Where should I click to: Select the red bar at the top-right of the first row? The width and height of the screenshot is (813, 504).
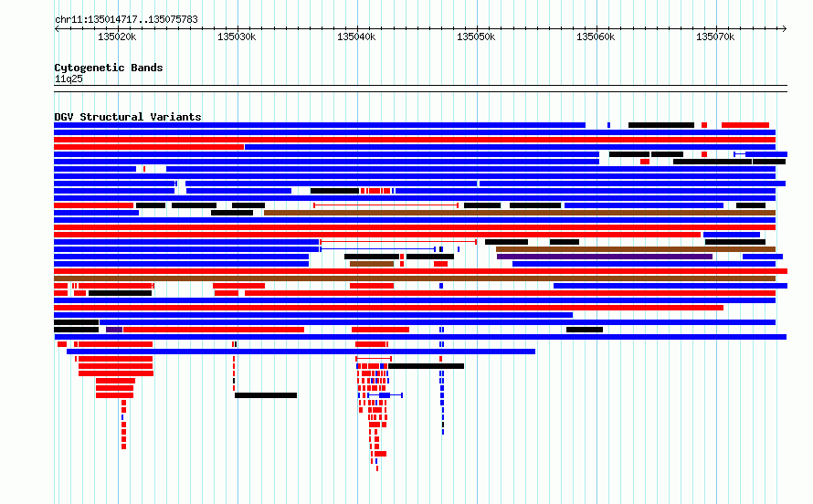pos(745,125)
